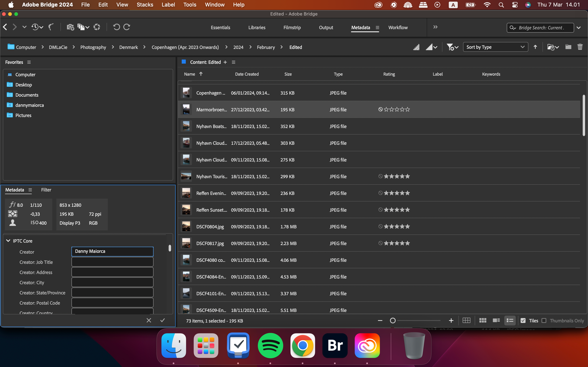Switch to grid view at bottom right

467,320
